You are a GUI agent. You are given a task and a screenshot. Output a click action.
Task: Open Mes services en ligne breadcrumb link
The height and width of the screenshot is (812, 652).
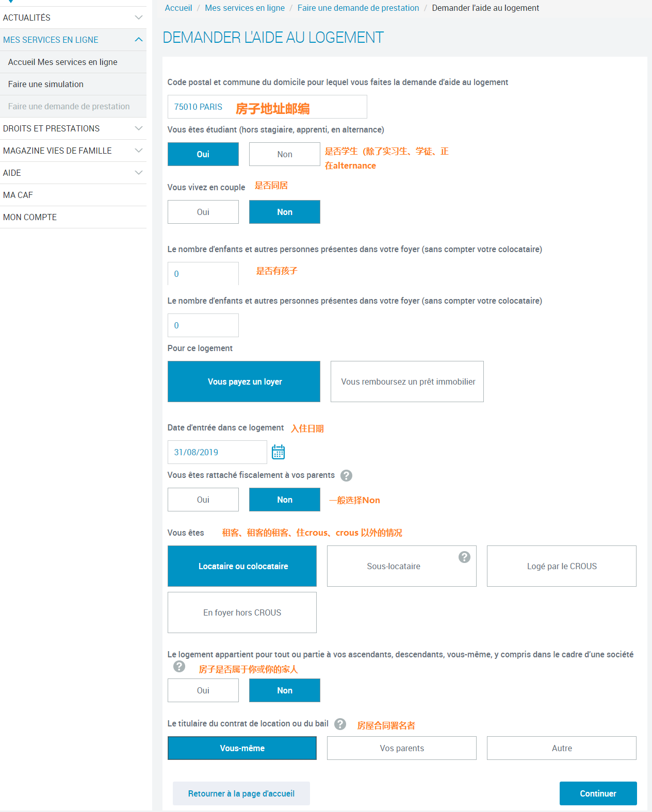[x=245, y=8]
